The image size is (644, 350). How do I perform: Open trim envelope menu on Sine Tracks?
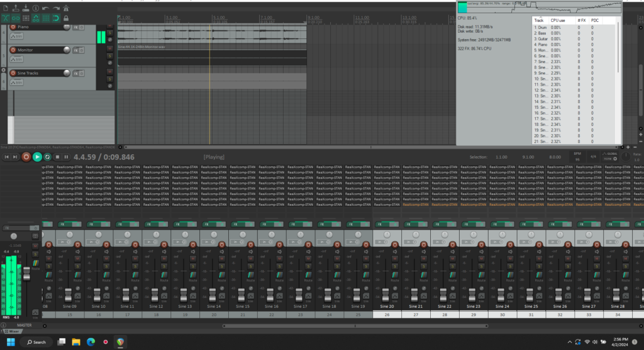click(16, 82)
